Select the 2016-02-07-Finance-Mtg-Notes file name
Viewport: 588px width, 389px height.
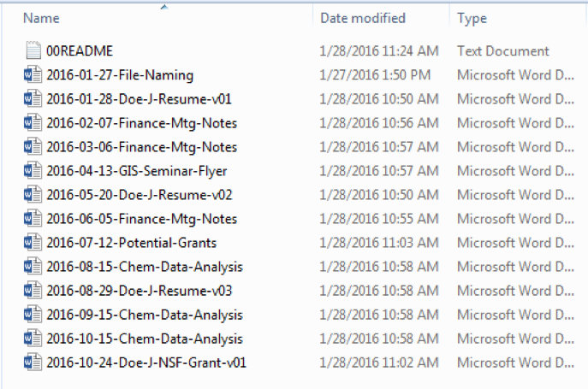coord(141,123)
